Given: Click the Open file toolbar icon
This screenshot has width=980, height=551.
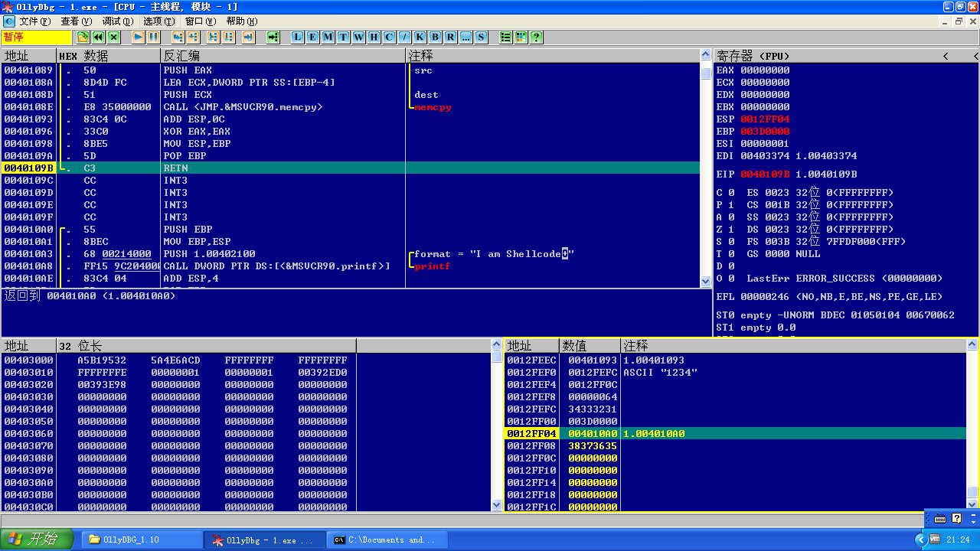Looking at the screenshot, I should point(83,37).
